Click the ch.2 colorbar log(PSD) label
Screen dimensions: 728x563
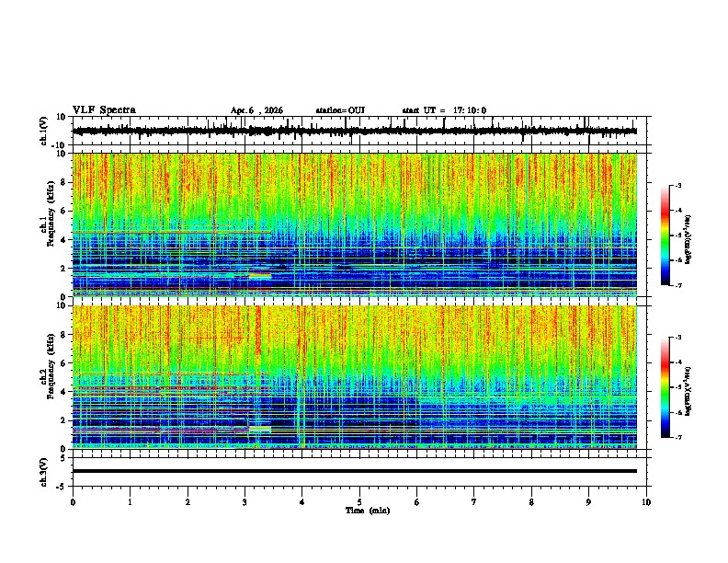click(x=688, y=391)
